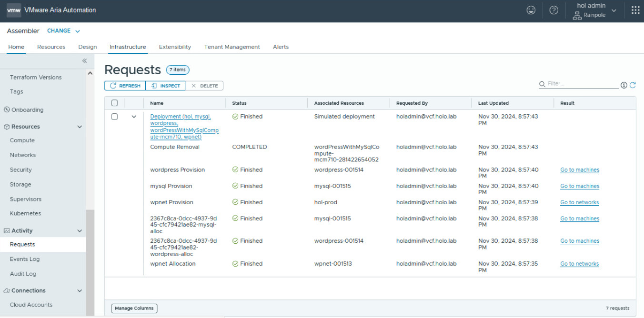The height and width of the screenshot is (318, 644).
Task: Switch to the Extensibility tab
Action: (175, 47)
